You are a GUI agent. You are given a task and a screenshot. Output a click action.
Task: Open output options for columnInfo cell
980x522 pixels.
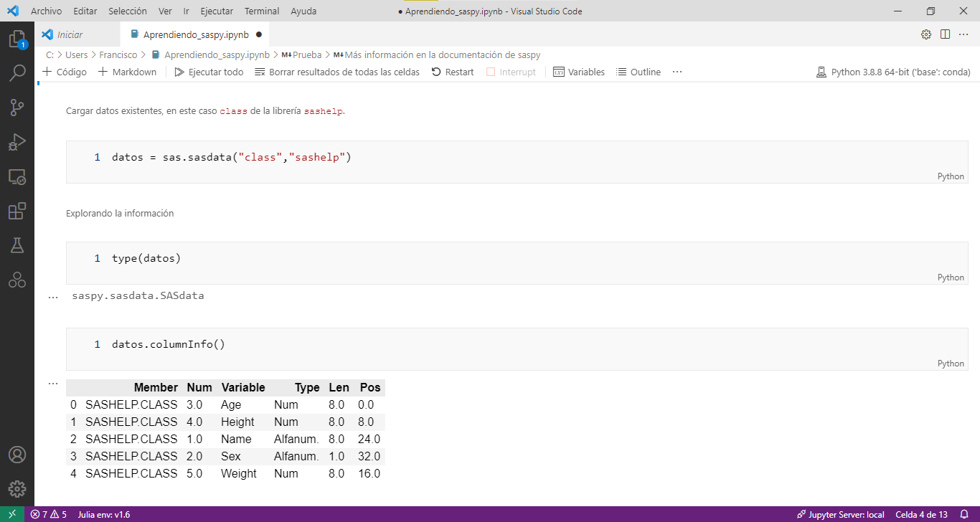click(x=52, y=383)
